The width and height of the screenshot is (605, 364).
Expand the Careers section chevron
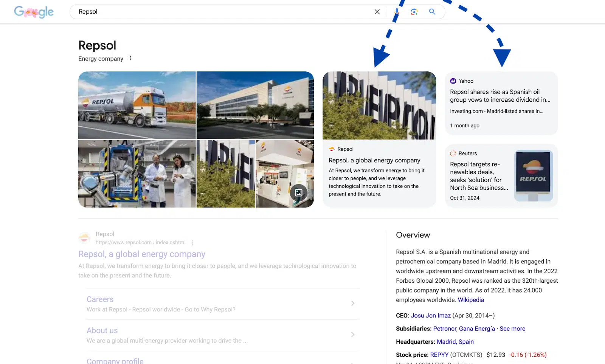click(353, 303)
